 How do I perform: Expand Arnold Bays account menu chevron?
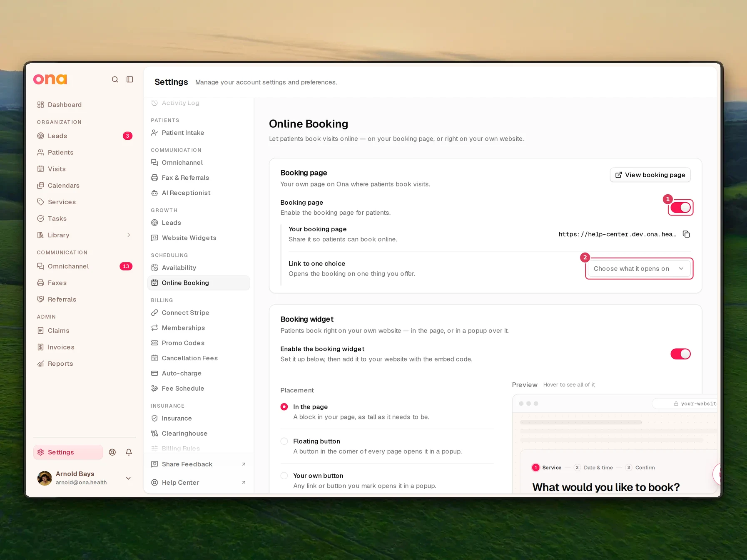128,478
